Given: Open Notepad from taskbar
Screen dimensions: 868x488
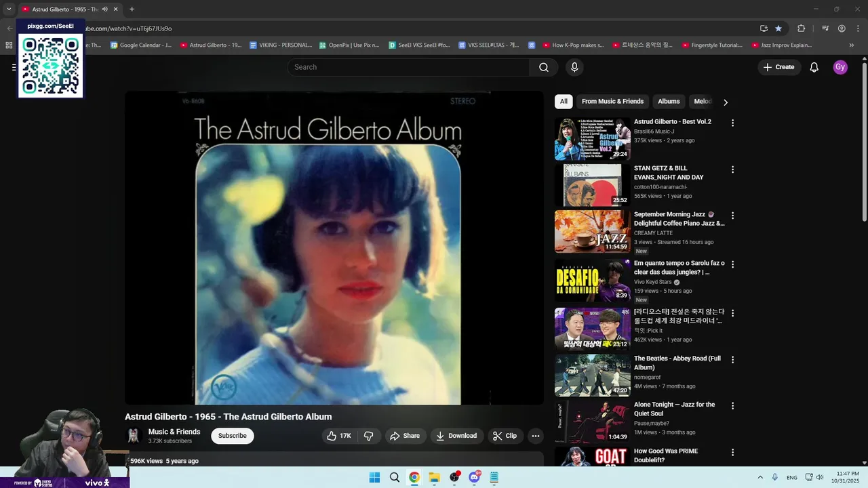Looking at the screenshot, I should tap(494, 477).
